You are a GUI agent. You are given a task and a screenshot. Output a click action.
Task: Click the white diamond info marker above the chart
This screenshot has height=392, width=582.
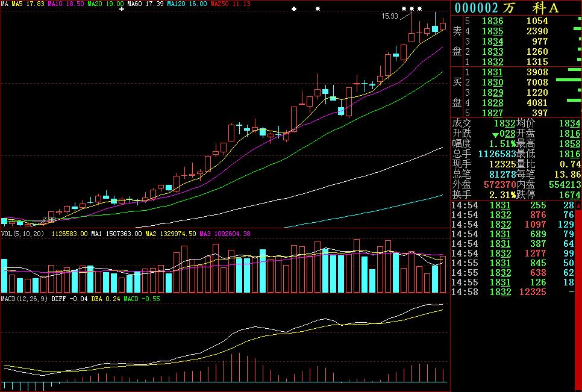click(x=294, y=8)
